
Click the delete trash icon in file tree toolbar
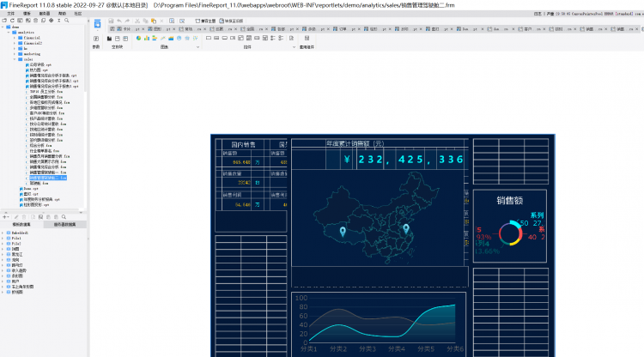(x=35, y=20)
